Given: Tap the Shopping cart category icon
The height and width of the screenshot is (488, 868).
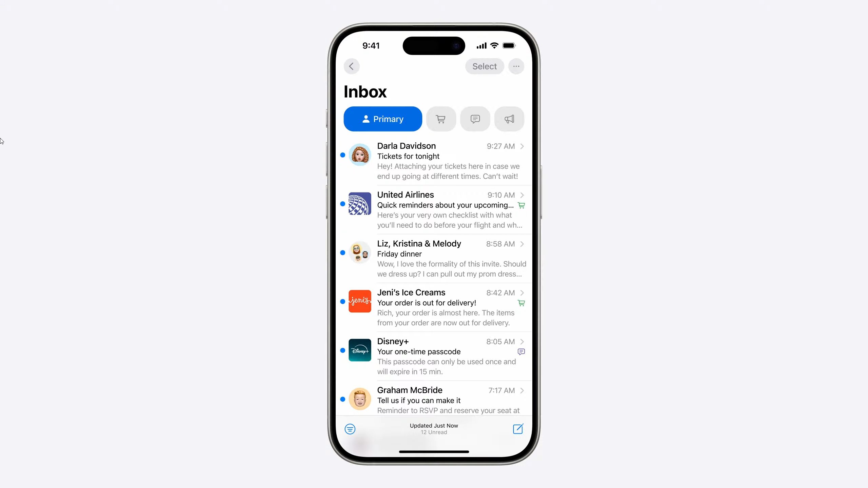Looking at the screenshot, I should (x=441, y=119).
